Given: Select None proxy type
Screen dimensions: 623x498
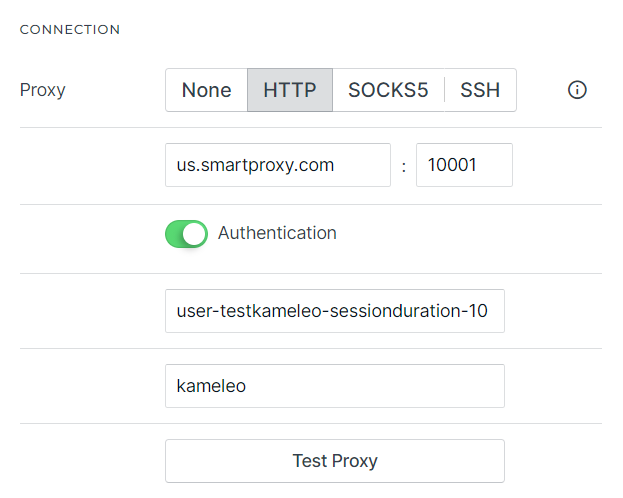Looking at the screenshot, I should point(206,90).
